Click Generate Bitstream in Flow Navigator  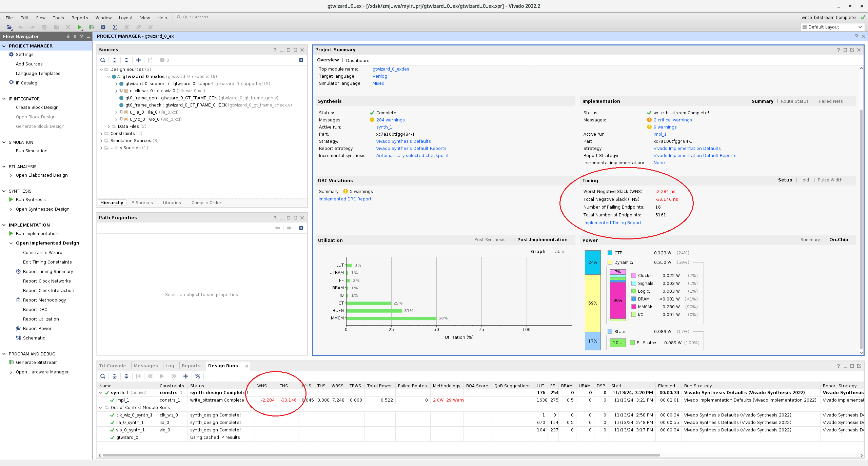[37, 362]
